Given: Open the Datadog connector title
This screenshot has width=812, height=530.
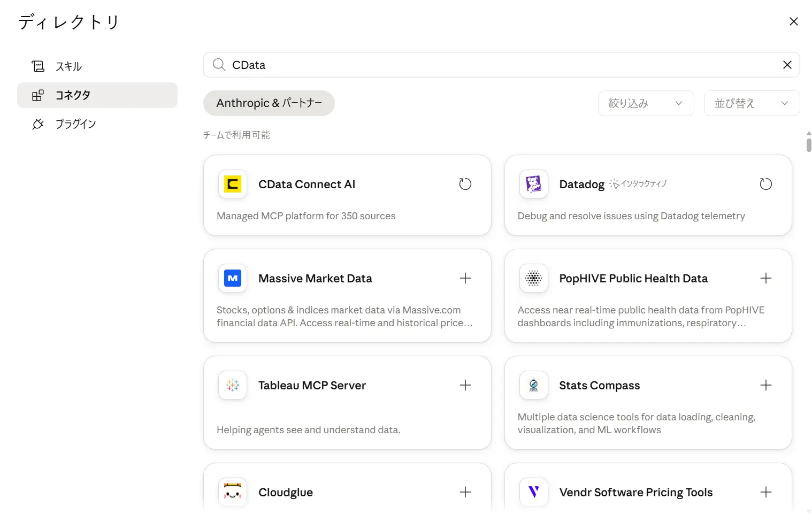Looking at the screenshot, I should tap(581, 184).
